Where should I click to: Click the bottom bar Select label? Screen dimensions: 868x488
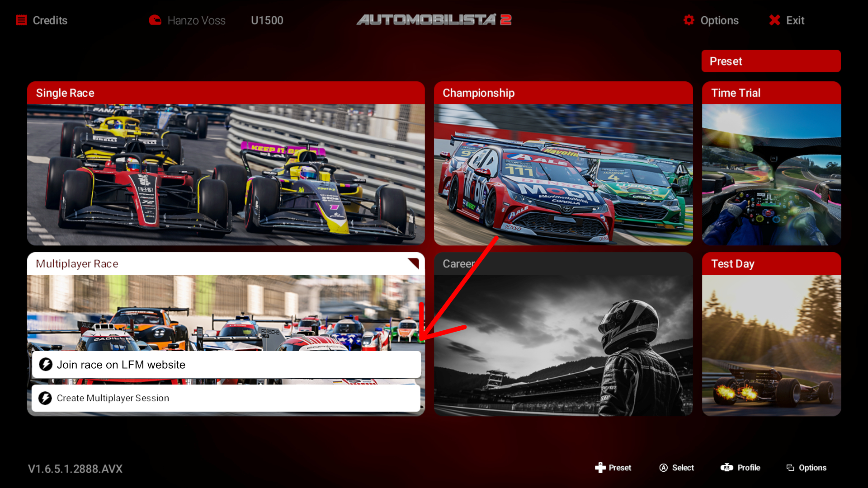683,468
